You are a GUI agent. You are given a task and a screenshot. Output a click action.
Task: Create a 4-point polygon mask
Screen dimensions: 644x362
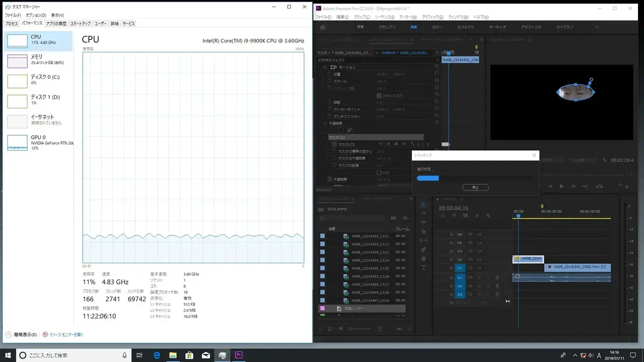341,130
